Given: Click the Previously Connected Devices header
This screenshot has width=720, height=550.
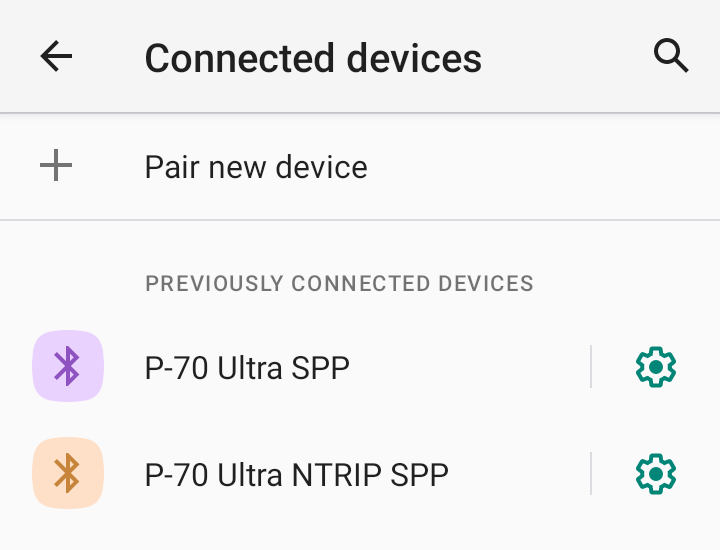Looking at the screenshot, I should pos(339,283).
